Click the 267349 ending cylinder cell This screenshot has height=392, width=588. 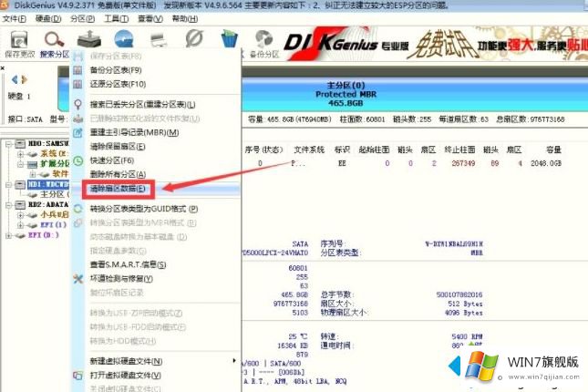pyautogui.click(x=463, y=163)
